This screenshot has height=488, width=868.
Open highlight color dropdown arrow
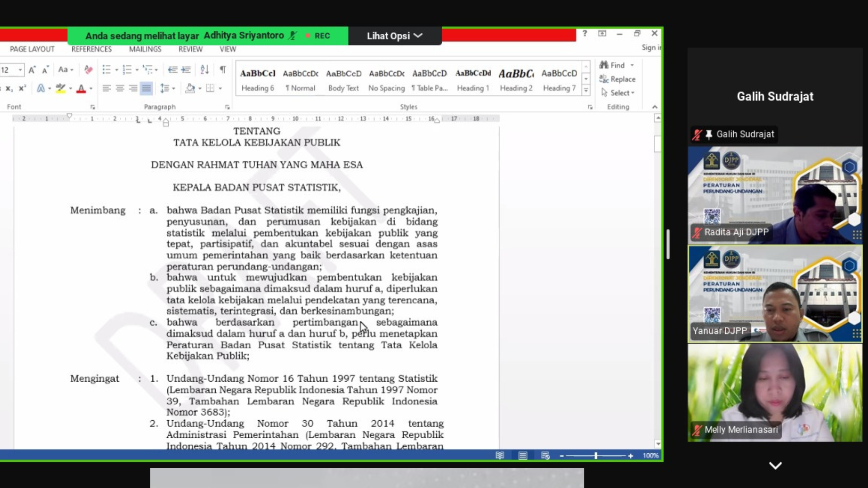(x=71, y=89)
